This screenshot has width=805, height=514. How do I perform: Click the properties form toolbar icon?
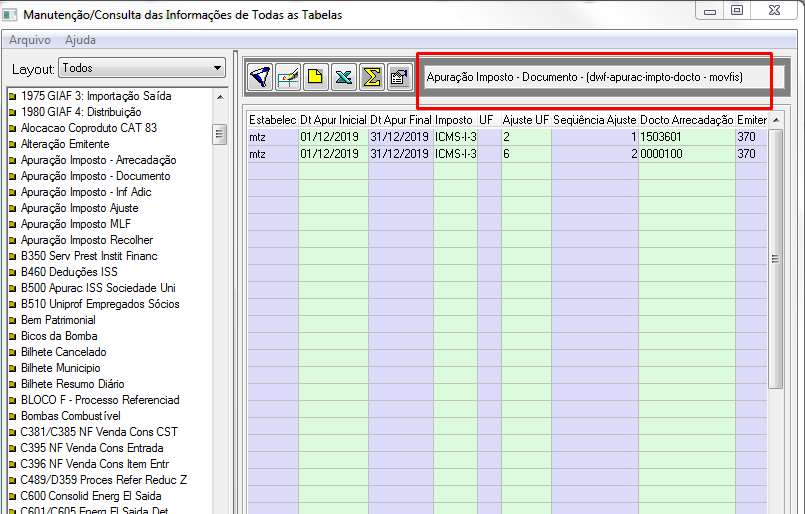tap(399, 78)
